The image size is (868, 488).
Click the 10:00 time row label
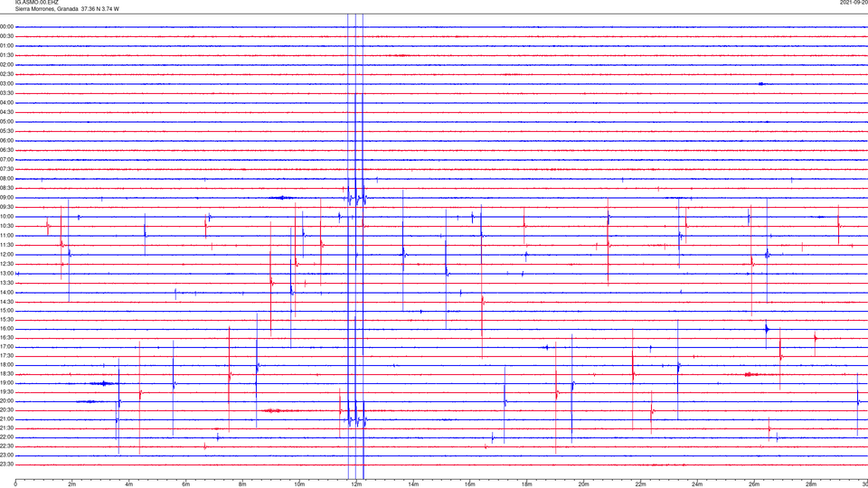tap(6, 217)
